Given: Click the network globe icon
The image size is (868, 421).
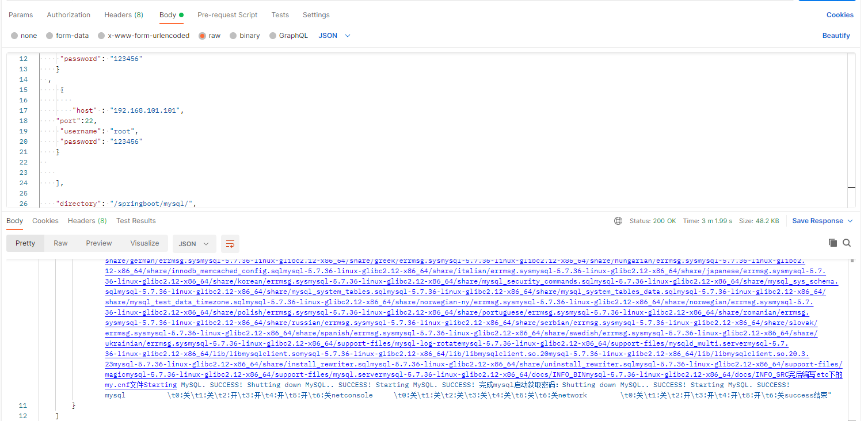Looking at the screenshot, I should click(618, 221).
